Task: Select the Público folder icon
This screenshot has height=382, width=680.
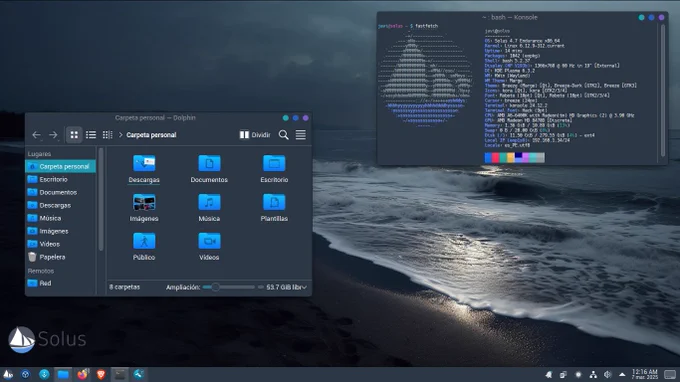Action: [144, 242]
